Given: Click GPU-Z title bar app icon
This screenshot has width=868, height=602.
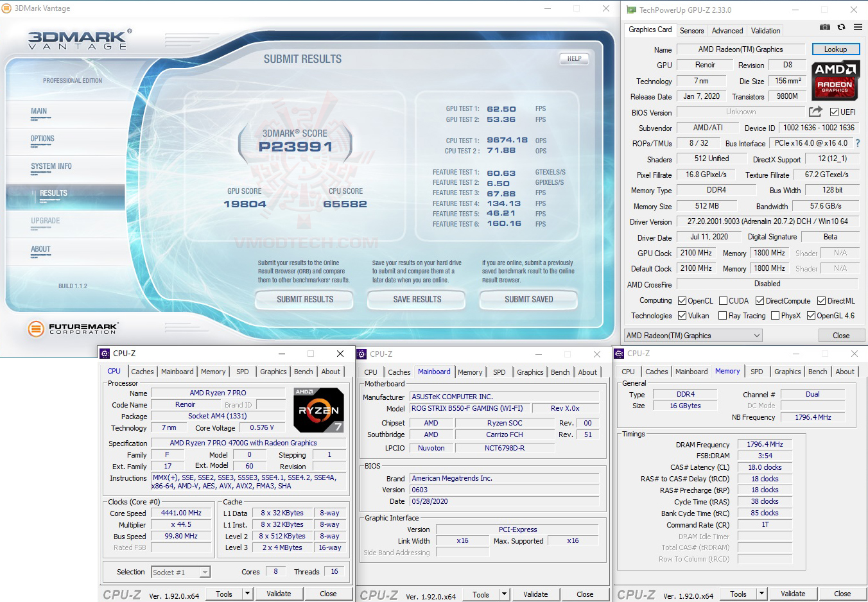Looking at the screenshot, I should [631, 10].
